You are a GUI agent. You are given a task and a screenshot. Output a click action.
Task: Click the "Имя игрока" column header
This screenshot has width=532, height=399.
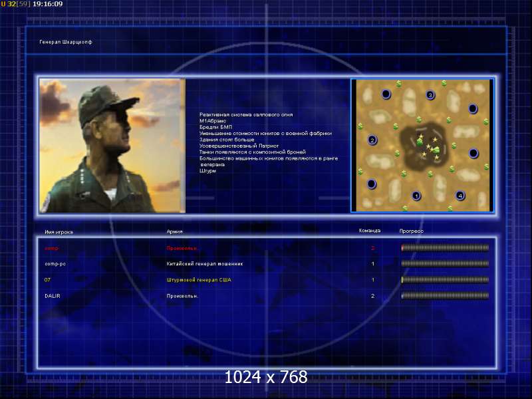(x=59, y=232)
